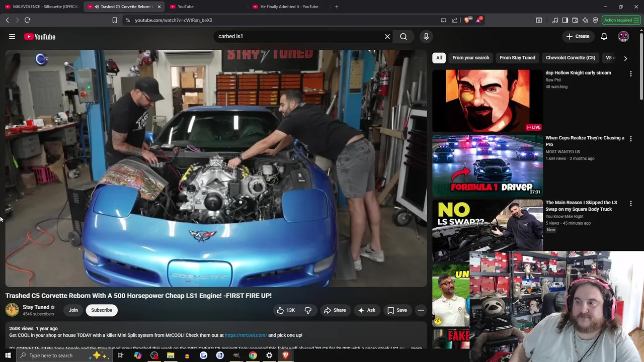The width and height of the screenshot is (644, 362).
Task: Open the YouTube guide hamburger menu
Action: (12, 37)
